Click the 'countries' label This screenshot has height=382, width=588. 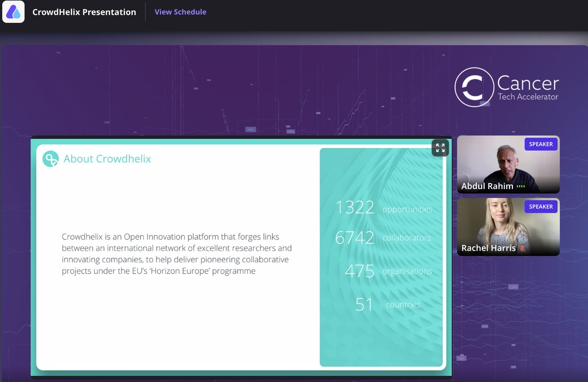(403, 305)
